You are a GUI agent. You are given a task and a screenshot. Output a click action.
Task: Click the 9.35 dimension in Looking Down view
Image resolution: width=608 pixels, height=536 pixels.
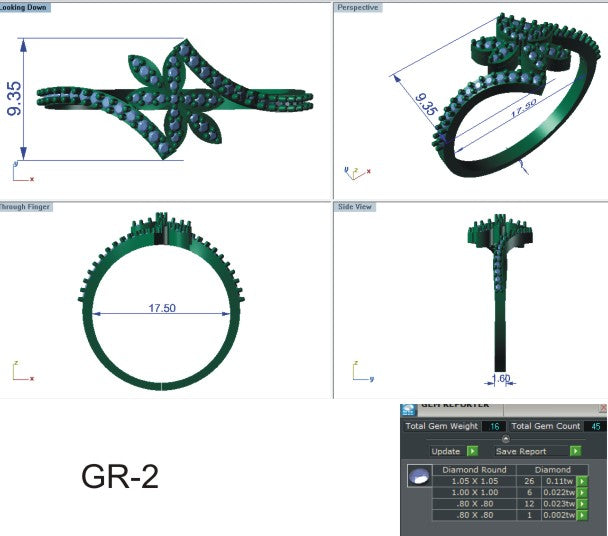point(14,99)
